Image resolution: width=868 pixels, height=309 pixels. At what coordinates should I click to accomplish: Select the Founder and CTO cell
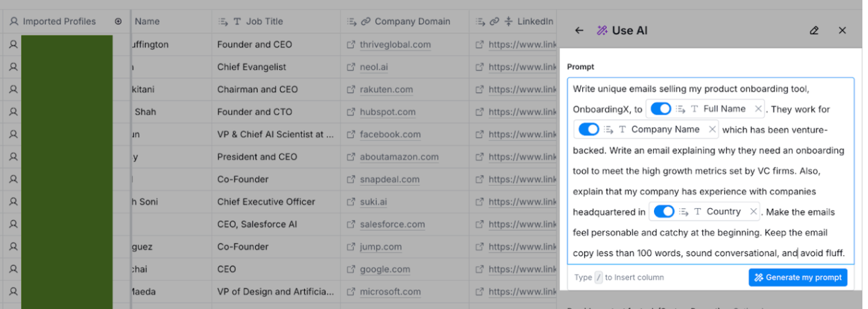(276, 112)
